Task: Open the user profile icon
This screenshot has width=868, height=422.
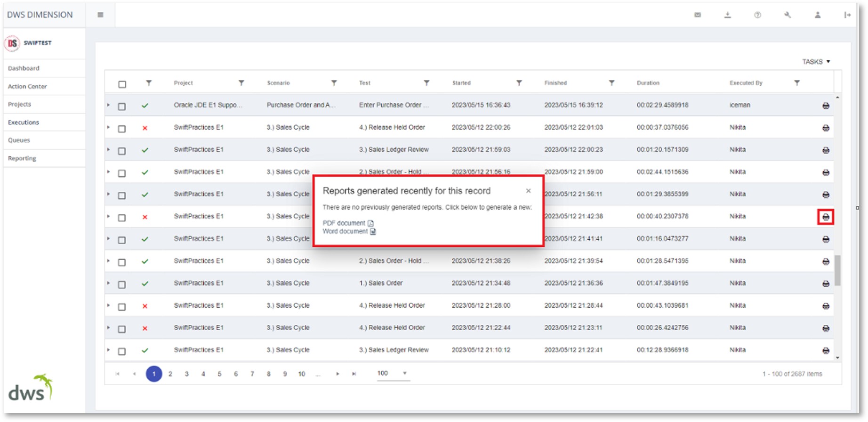Action: point(818,15)
